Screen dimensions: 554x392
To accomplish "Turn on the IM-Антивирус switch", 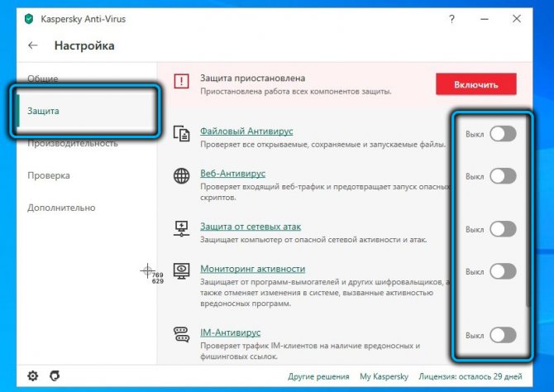I will (503, 335).
